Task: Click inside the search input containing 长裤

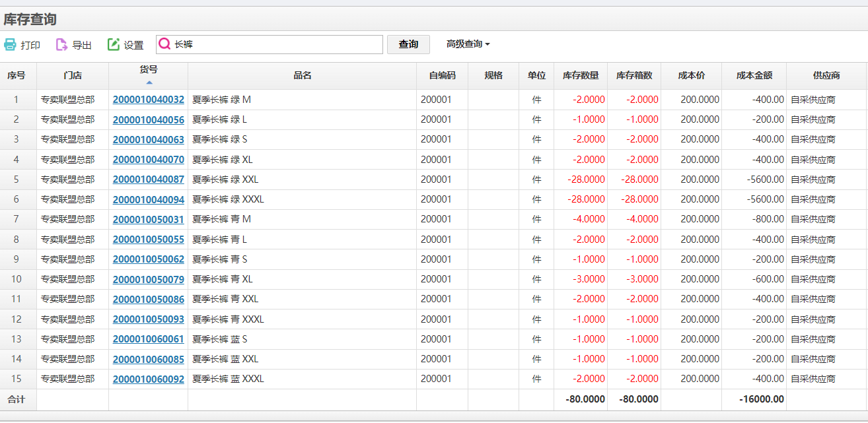Action: pyautogui.click(x=264, y=44)
